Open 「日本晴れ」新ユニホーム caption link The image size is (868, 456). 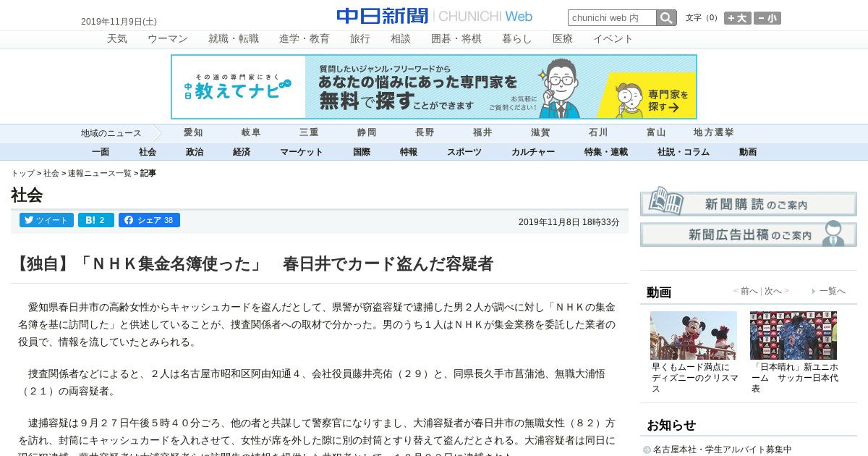pyautogui.click(x=795, y=378)
